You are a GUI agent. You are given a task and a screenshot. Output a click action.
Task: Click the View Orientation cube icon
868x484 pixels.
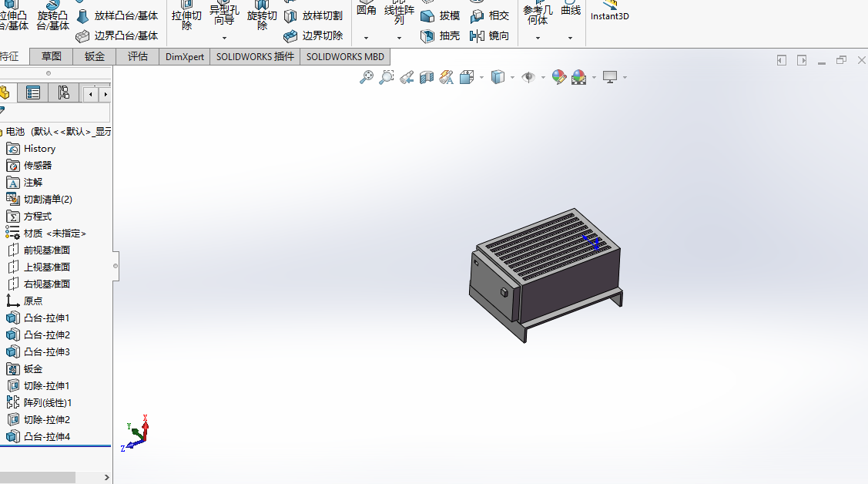coord(467,77)
